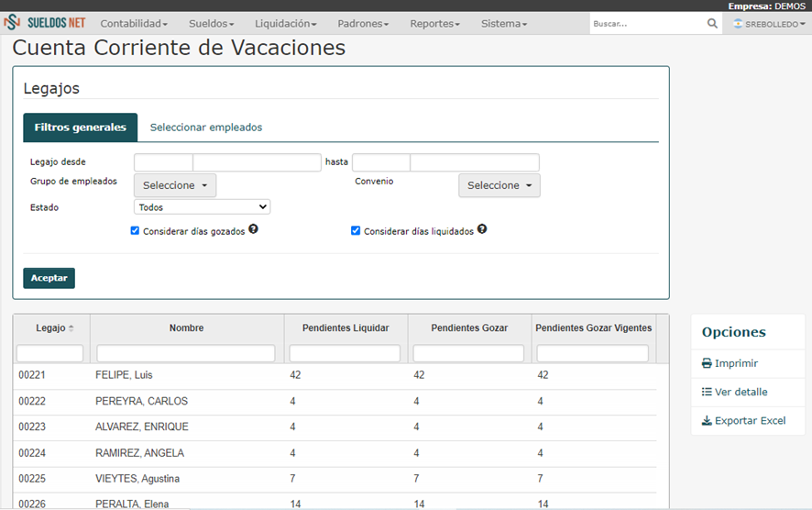Open the Sistema menu
812x510 pixels.
(504, 23)
